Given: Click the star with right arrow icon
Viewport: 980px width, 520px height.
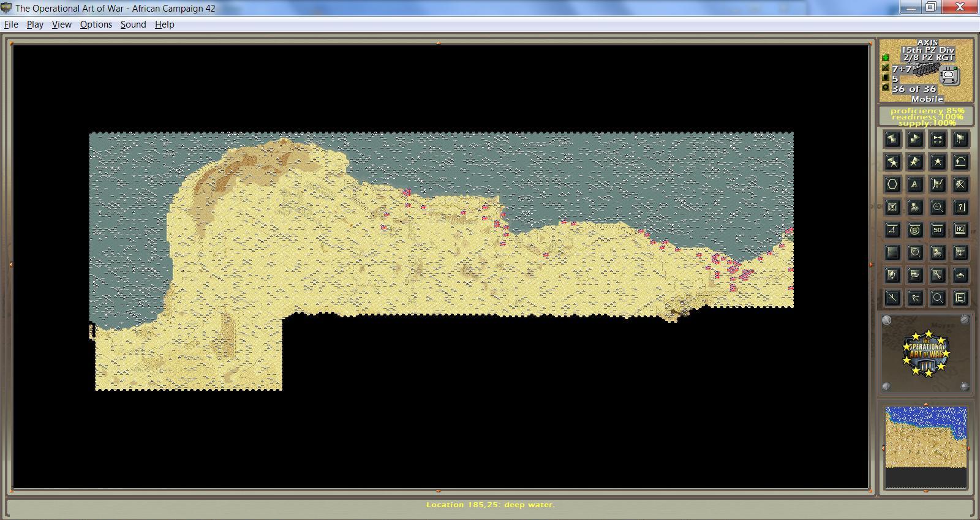Looking at the screenshot, I should 915,162.
